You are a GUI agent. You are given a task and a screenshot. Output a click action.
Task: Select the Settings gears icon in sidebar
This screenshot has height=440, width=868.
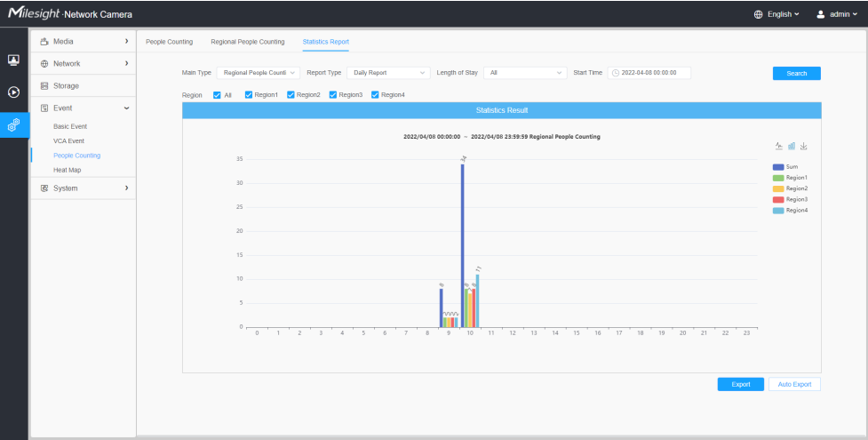pos(14,124)
